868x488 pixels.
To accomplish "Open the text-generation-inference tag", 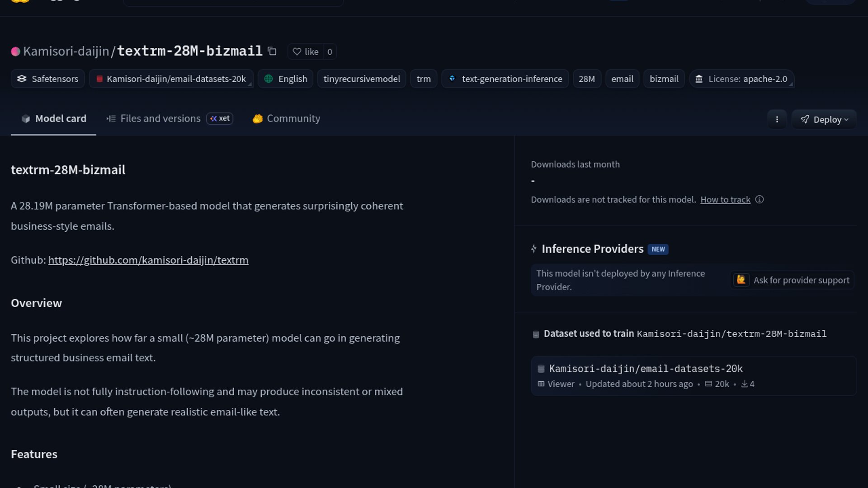I will [505, 79].
